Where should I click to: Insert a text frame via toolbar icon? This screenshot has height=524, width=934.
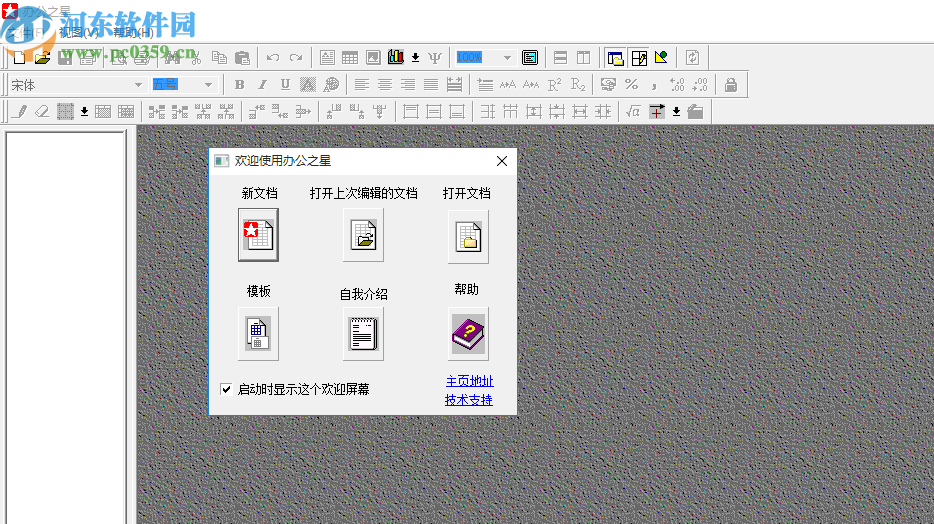(x=327, y=58)
